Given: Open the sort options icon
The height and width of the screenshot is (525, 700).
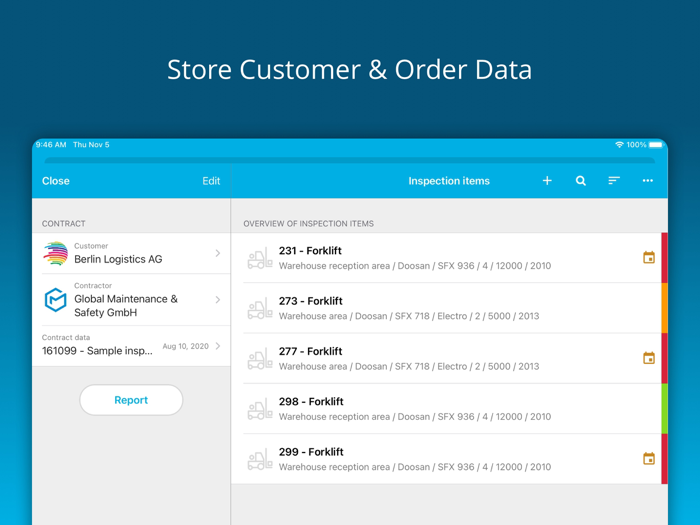Looking at the screenshot, I should coord(614,180).
